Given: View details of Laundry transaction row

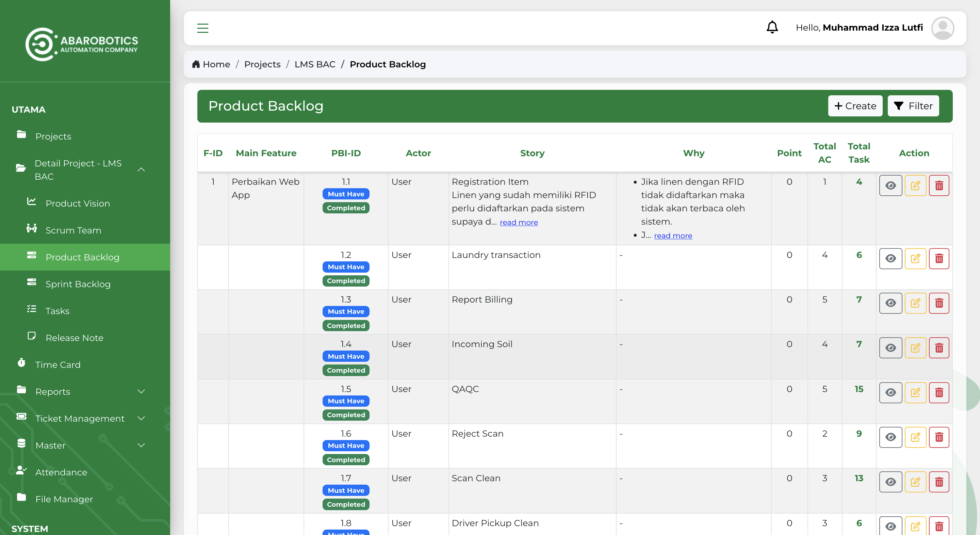Looking at the screenshot, I should (x=890, y=259).
